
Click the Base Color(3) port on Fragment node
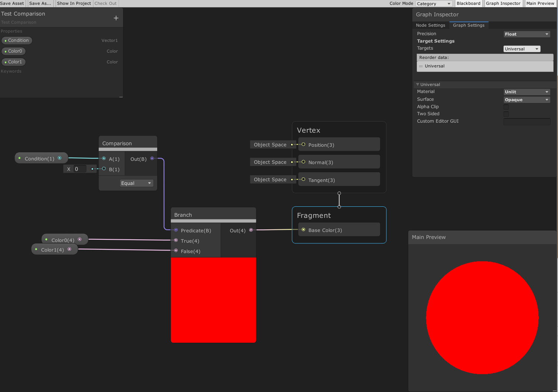(x=304, y=230)
